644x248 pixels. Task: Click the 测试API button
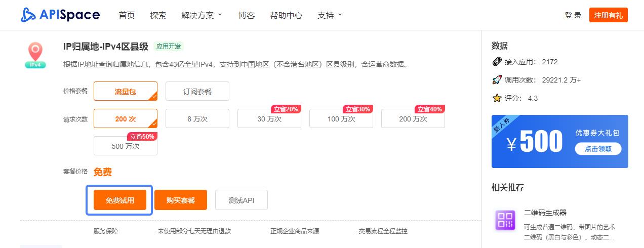click(241, 200)
